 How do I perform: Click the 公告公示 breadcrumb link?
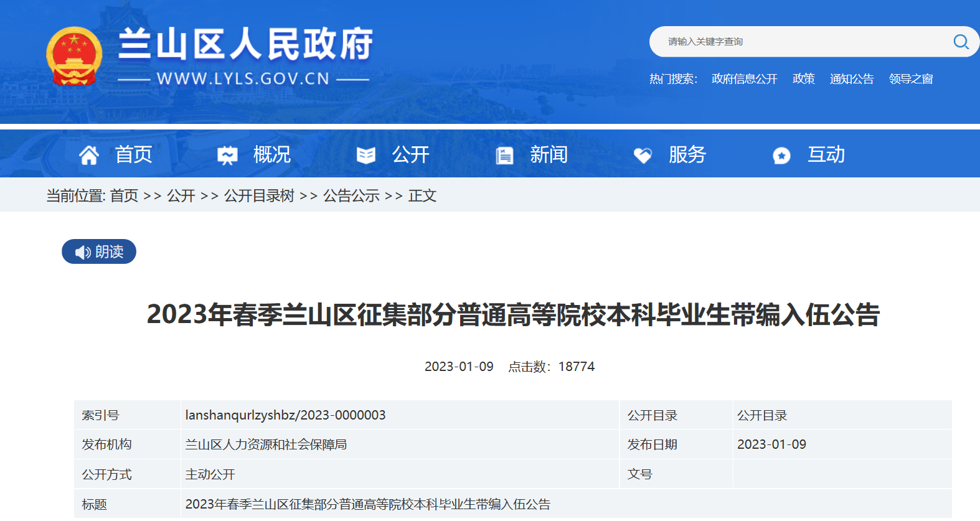click(351, 196)
